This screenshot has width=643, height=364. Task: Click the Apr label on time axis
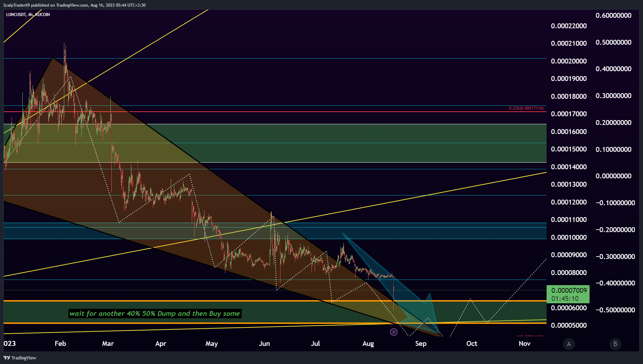[x=161, y=343]
